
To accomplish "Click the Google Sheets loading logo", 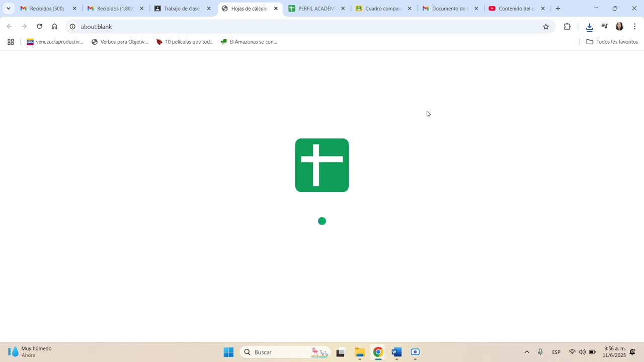I will [x=322, y=165].
